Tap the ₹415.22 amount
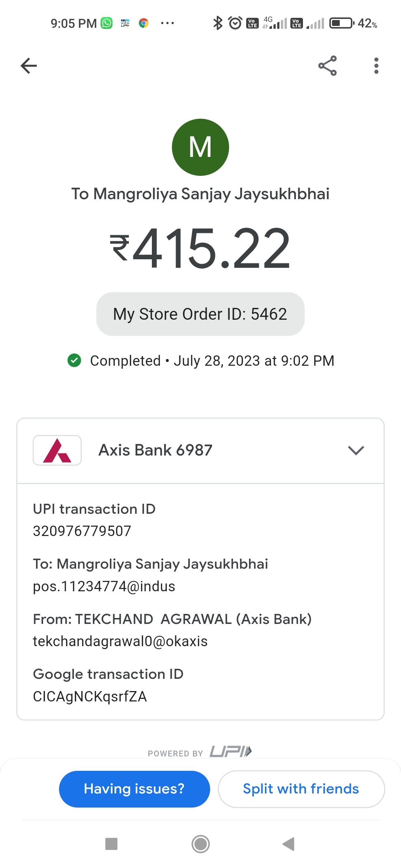This screenshot has height=868, width=401. [x=200, y=248]
